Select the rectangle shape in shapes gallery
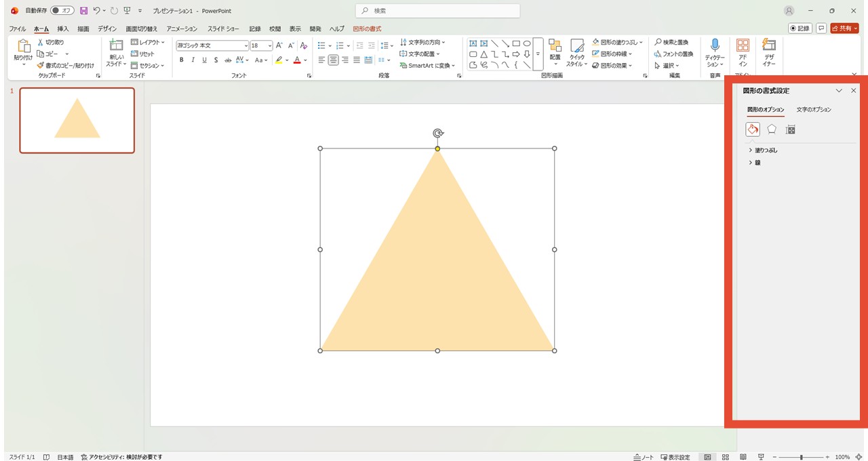This screenshot has height=461, width=868. point(516,43)
